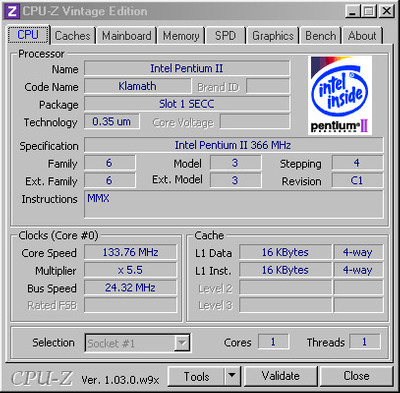Viewport: 400px width, 393px height.
Task: Click the MMX instructions text
Action: (x=98, y=199)
